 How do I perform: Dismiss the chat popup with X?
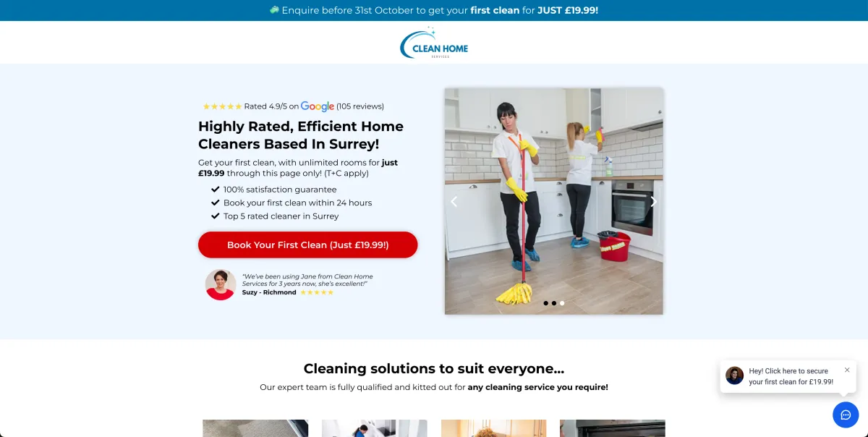[x=847, y=370]
